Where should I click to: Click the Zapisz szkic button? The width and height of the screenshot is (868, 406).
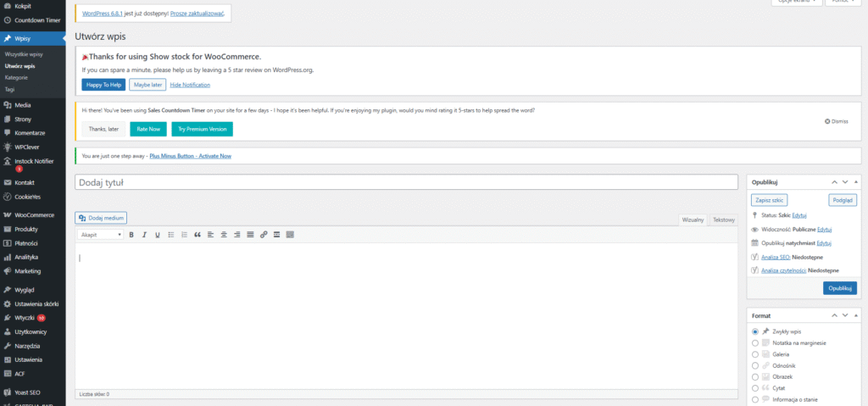click(x=769, y=199)
